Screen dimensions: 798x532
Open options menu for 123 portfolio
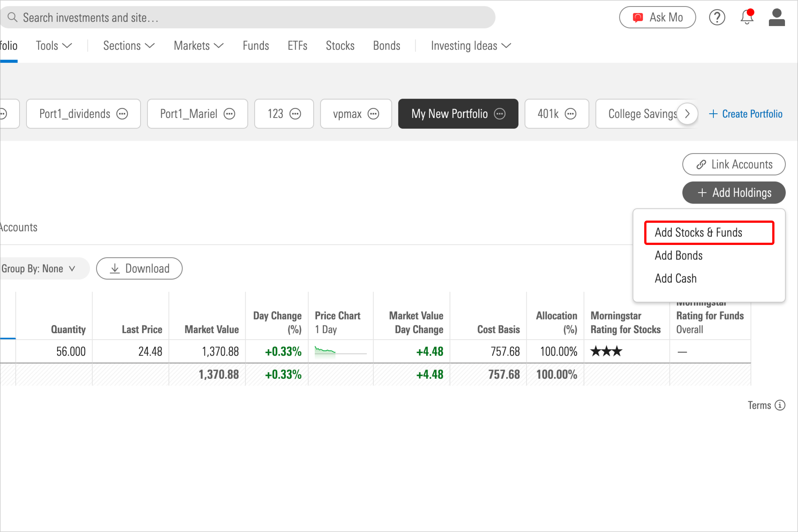click(295, 114)
